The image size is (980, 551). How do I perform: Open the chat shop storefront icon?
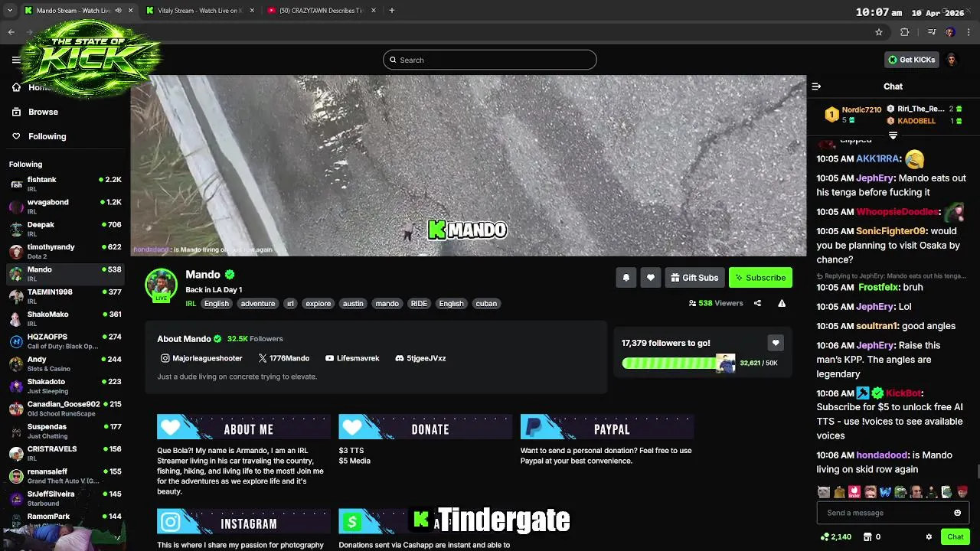869,536
